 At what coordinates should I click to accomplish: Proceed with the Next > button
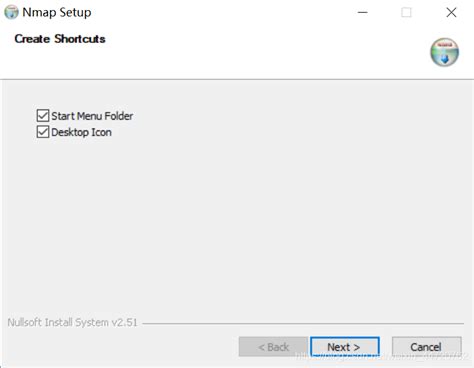(345, 347)
